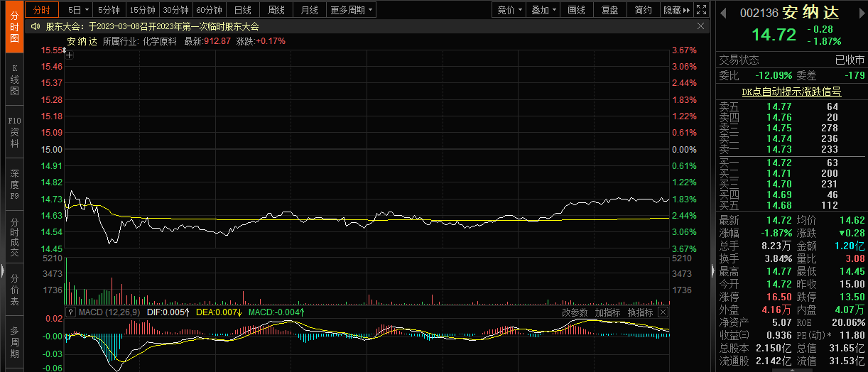868x372 pixels.
Task: Click the 换指标 button in MACD panel
Action: coord(640,312)
